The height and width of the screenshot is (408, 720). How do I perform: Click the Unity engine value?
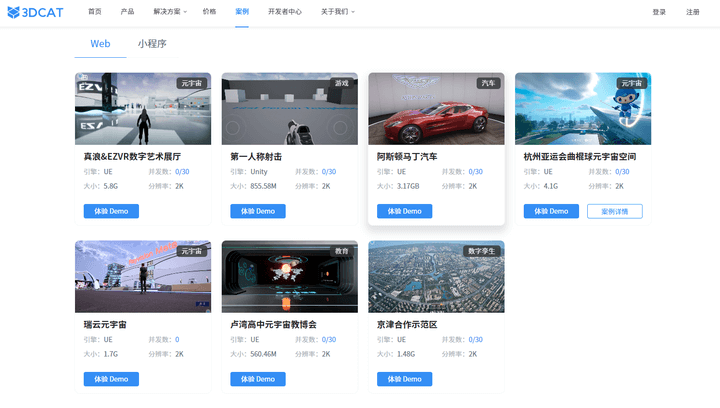click(x=259, y=172)
